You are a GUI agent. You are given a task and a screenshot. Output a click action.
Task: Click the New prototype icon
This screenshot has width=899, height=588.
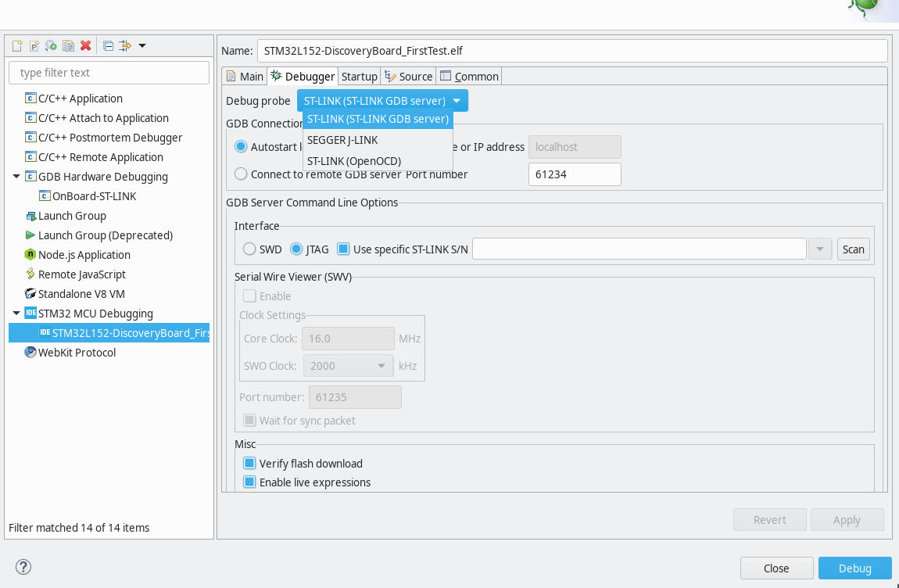point(34,46)
